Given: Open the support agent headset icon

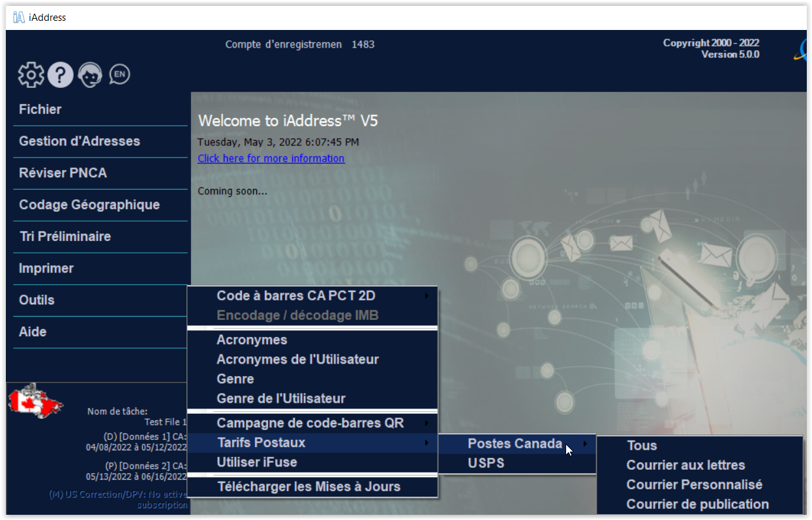Looking at the screenshot, I should pyautogui.click(x=90, y=75).
